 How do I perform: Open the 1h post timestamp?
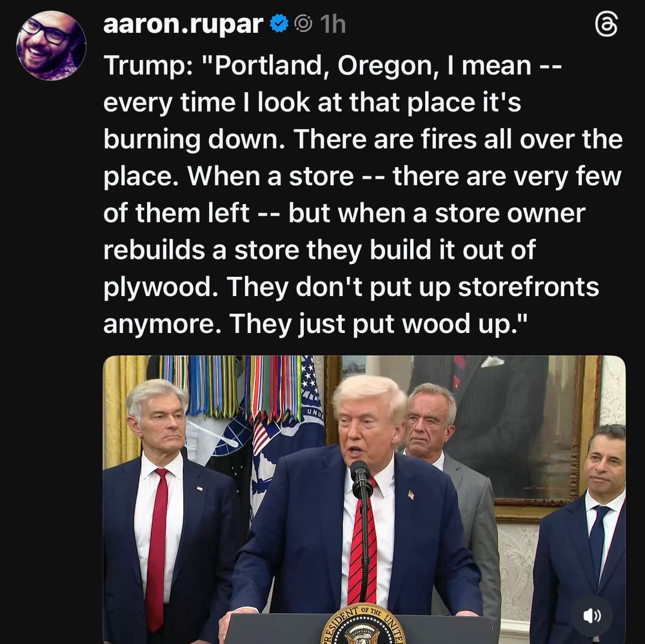[x=332, y=25]
